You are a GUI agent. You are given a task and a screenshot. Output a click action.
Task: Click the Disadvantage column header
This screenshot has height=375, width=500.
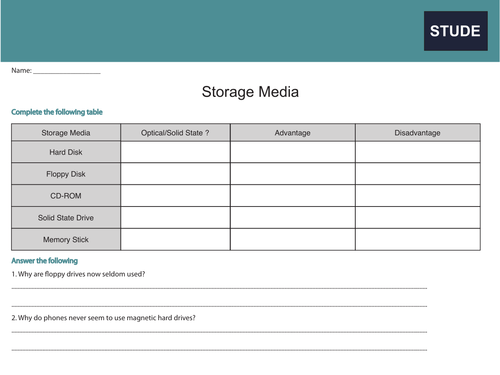tap(418, 133)
